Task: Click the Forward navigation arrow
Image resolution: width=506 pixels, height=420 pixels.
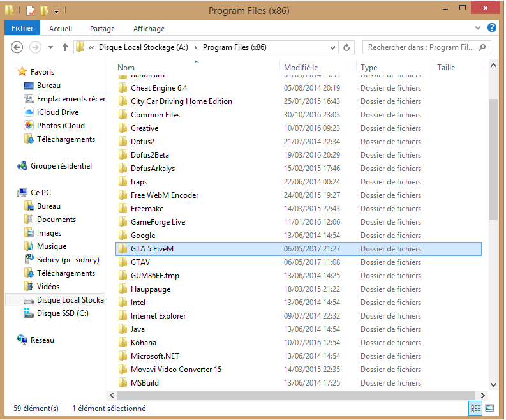Action: pyautogui.click(x=35, y=47)
